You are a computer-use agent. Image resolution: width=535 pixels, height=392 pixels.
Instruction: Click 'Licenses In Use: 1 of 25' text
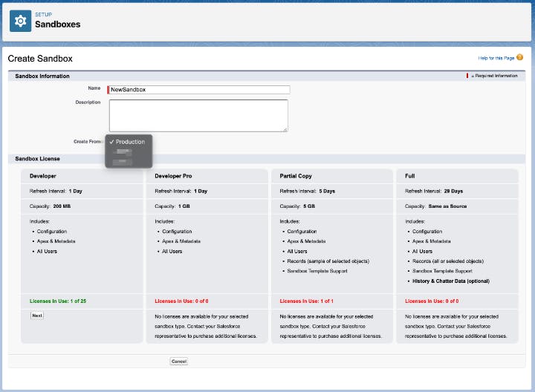click(58, 301)
